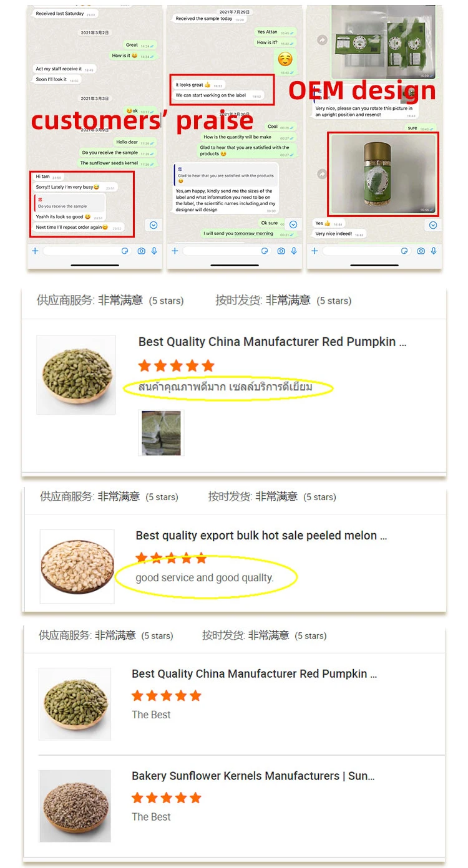468x868 pixels.
Task: Tap the forward arrow beside the packaging boxes photo
Action: pyautogui.click(x=322, y=40)
